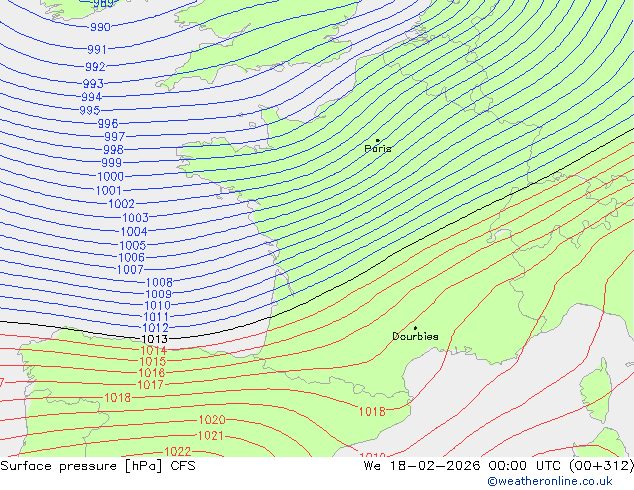
Task: Click the Paris city label
Action: tap(378, 148)
